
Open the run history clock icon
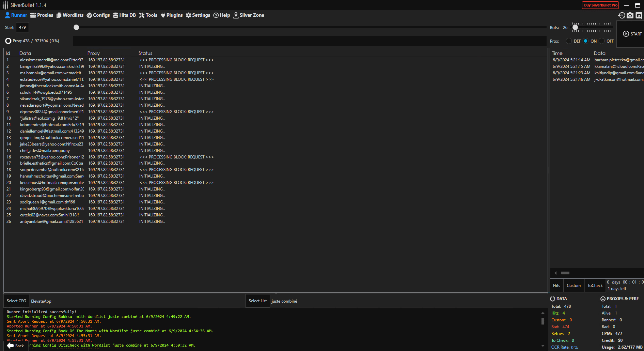[622, 15]
